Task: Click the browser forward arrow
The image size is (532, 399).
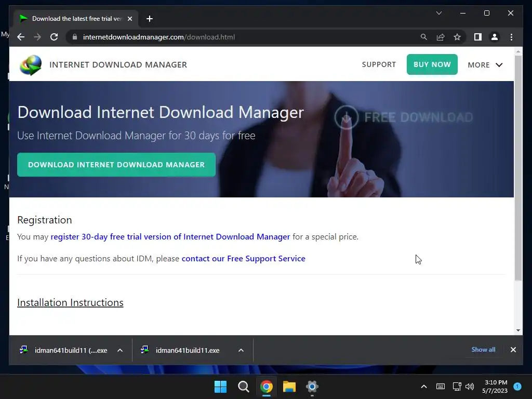Action: 37,37
